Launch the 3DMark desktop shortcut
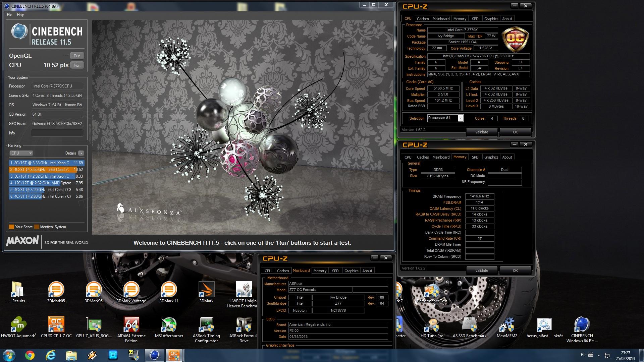This screenshot has height=362, width=644. click(x=206, y=292)
